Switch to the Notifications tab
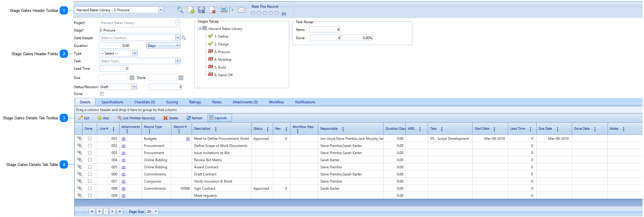 (305, 102)
